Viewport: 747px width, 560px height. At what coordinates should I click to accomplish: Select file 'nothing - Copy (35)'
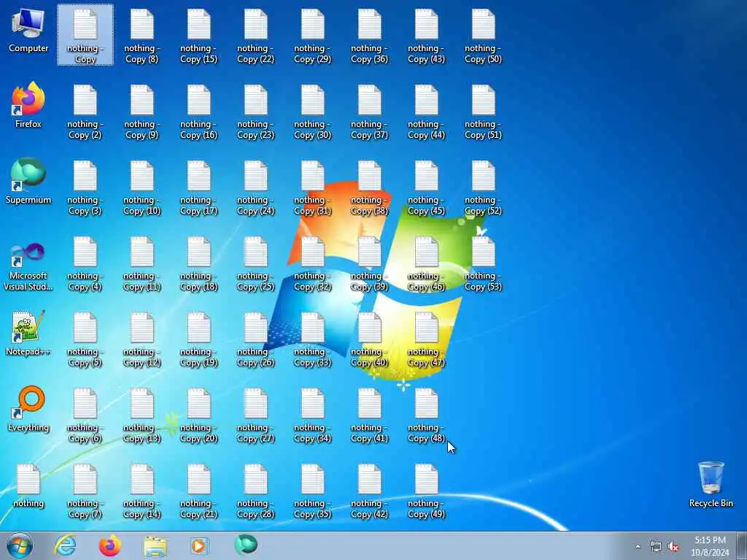312,491
